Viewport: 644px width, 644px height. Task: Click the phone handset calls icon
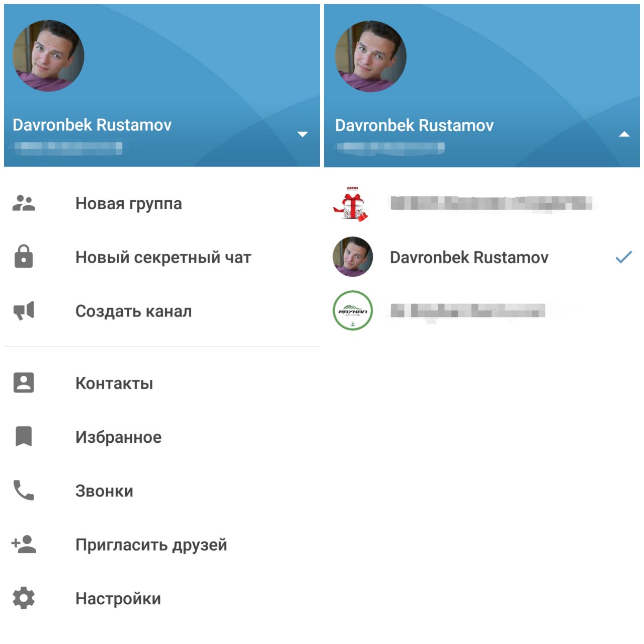(x=24, y=490)
